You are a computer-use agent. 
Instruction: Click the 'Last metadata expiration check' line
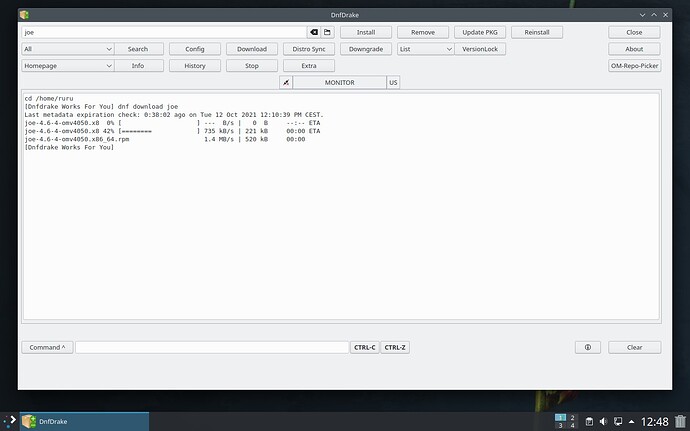tap(174, 114)
